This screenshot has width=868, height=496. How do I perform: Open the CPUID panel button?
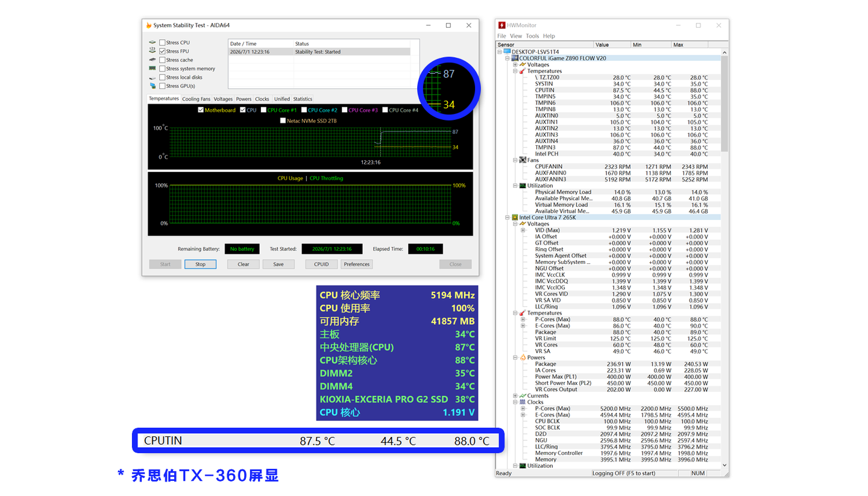point(321,265)
